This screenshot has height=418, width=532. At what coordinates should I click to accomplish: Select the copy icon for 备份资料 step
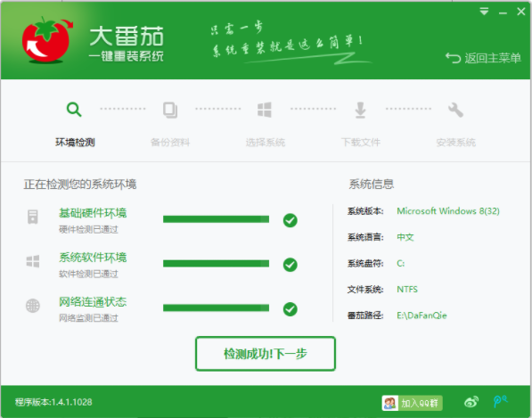tap(170, 110)
